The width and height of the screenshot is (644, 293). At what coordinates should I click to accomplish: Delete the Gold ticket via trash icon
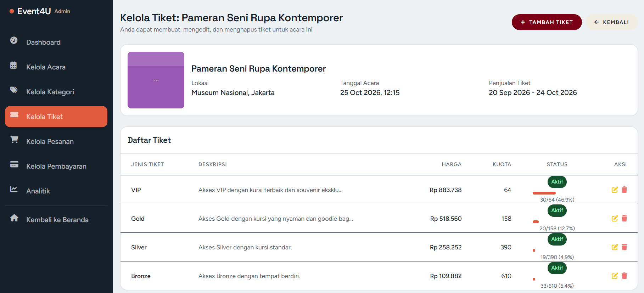tap(625, 218)
